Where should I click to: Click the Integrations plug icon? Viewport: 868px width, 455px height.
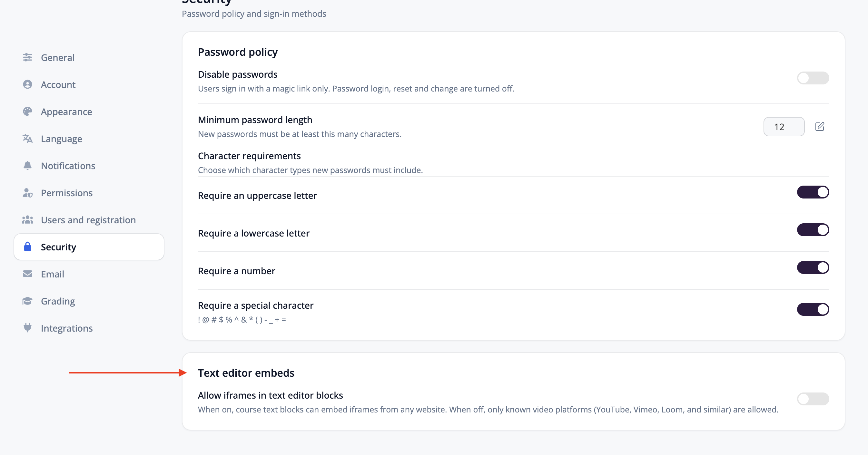(x=27, y=328)
